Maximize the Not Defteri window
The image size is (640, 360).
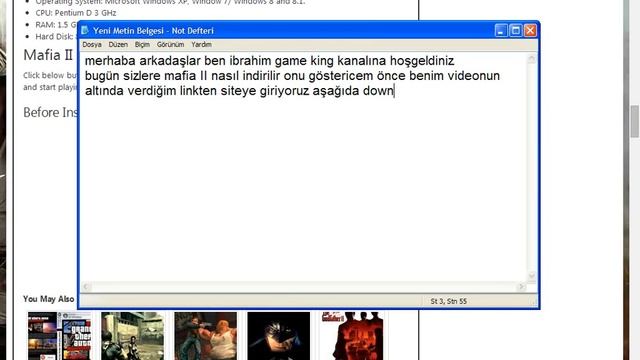[x=516, y=31]
